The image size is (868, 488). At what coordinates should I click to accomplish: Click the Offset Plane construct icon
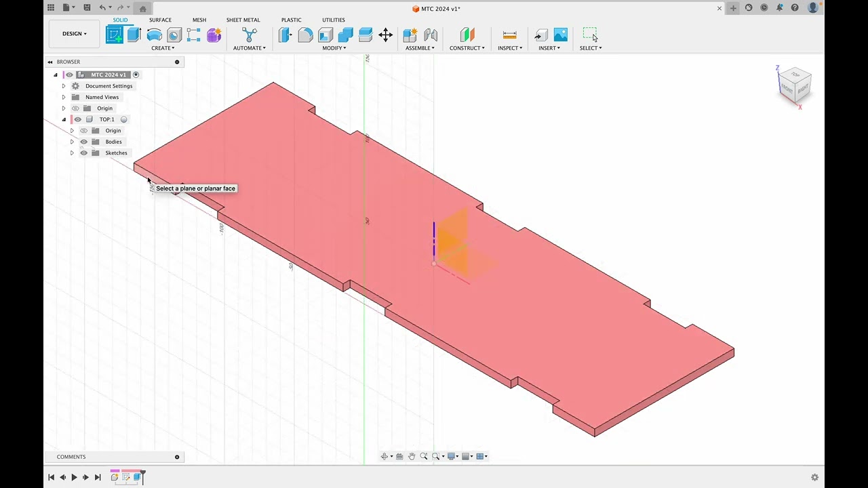pos(467,35)
